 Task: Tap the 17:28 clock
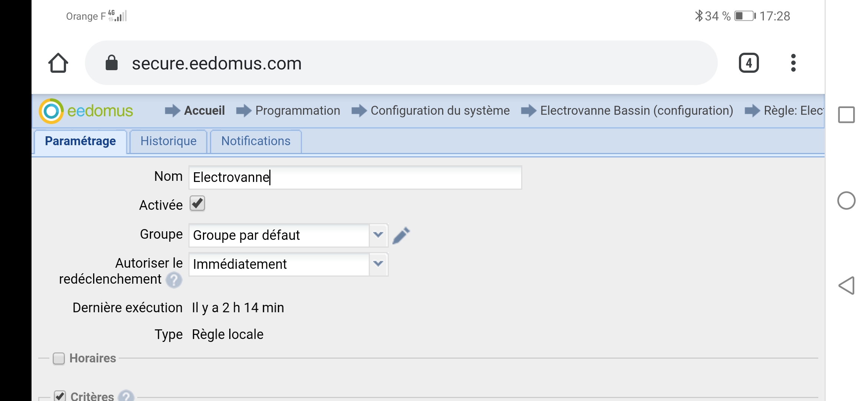point(775,16)
